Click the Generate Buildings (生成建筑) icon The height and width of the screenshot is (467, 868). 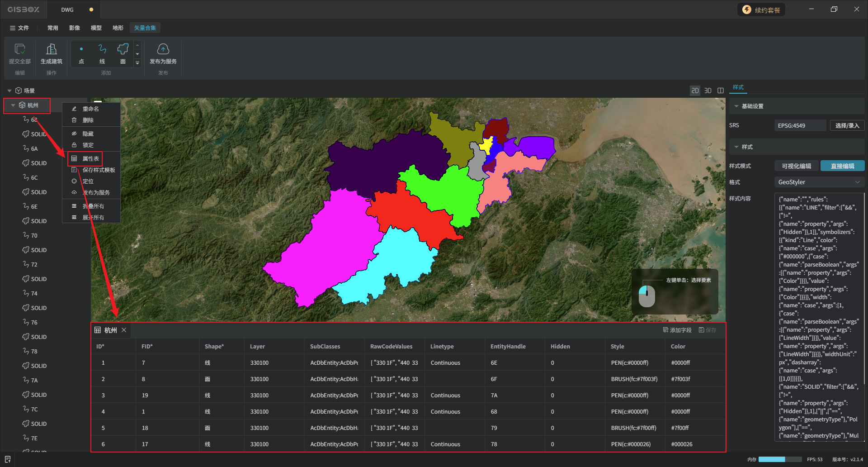coord(51,49)
